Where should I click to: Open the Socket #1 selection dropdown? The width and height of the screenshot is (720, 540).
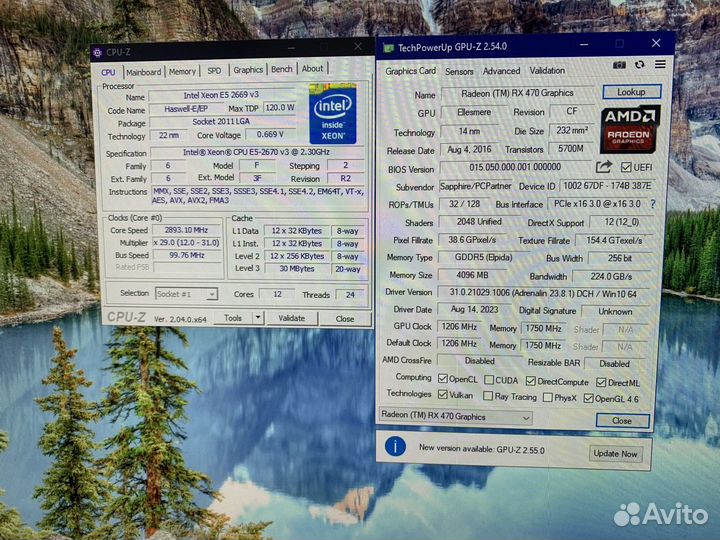click(x=186, y=294)
